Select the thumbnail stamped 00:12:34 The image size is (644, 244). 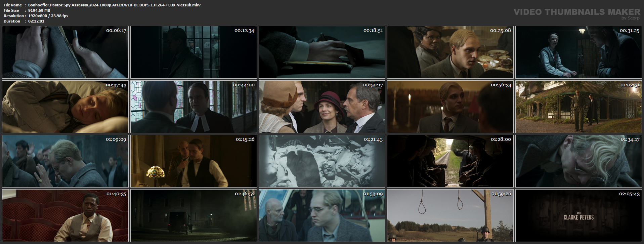(x=194, y=52)
